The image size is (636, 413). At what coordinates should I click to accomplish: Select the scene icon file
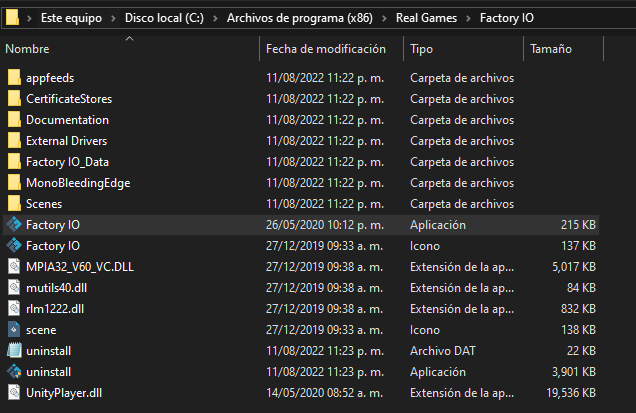[x=14, y=329]
